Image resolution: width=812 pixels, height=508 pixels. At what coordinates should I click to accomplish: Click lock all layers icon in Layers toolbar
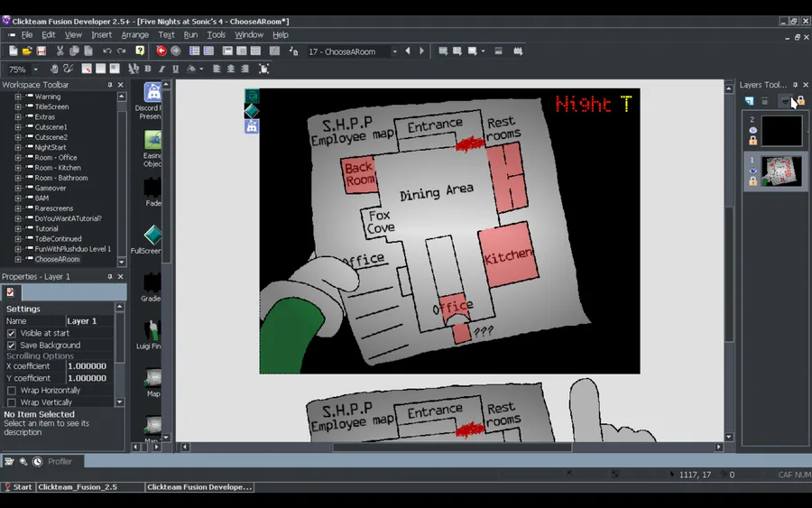pos(800,101)
